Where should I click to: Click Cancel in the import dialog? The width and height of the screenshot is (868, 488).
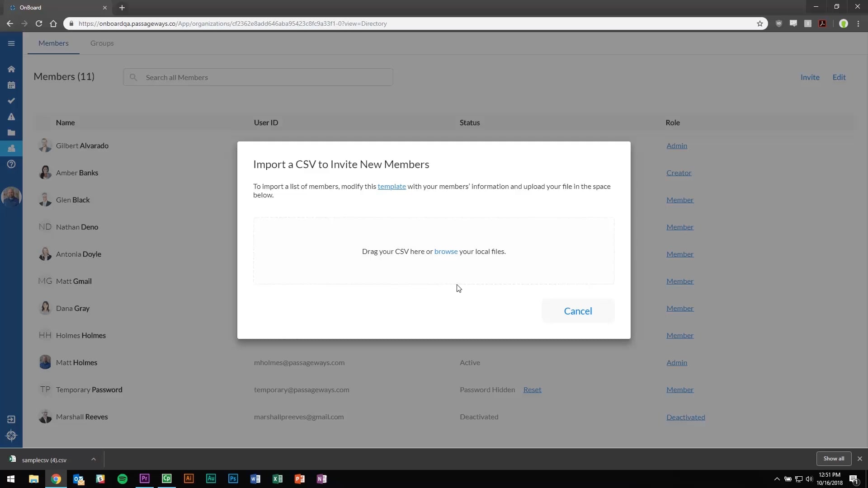click(x=578, y=311)
